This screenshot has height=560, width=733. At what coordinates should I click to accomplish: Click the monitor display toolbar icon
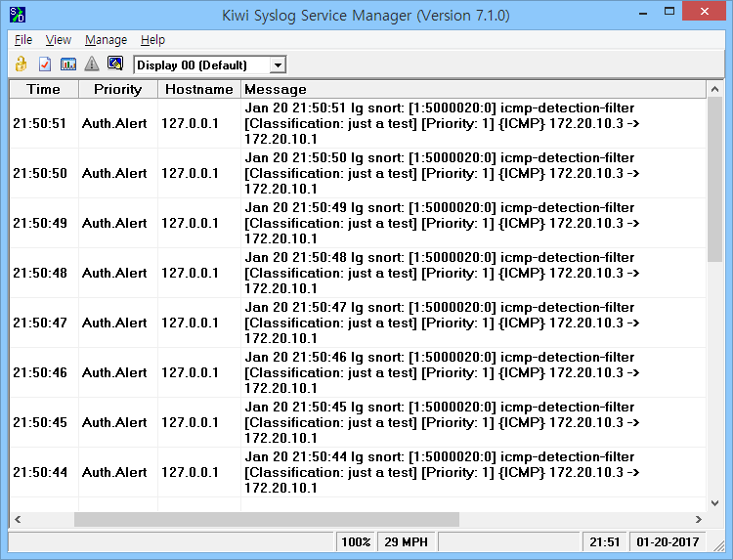click(x=115, y=64)
